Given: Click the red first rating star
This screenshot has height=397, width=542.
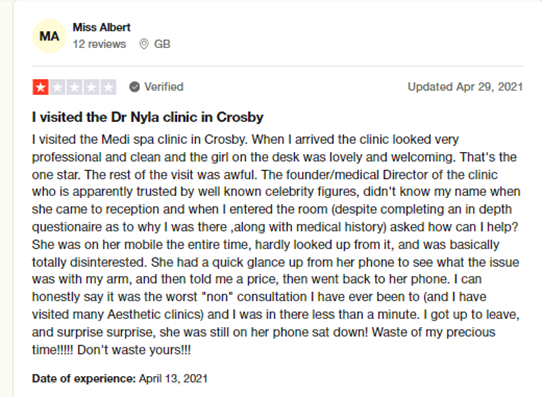Looking at the screenshot, I should (x=40, y=87).
